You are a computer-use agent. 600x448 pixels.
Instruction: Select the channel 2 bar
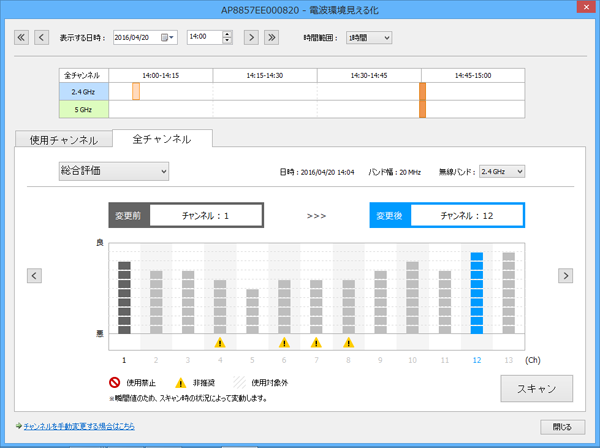pyautogui.click(x=156, y=302)
